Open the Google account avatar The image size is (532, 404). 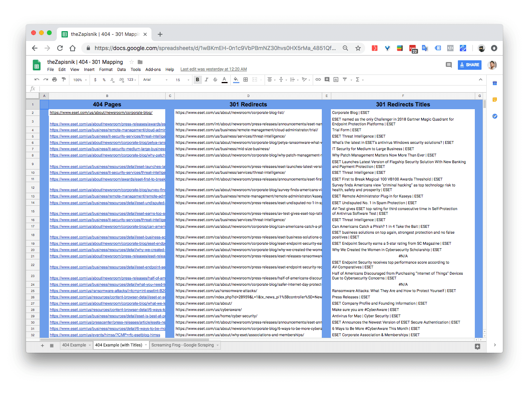[492, 65]
